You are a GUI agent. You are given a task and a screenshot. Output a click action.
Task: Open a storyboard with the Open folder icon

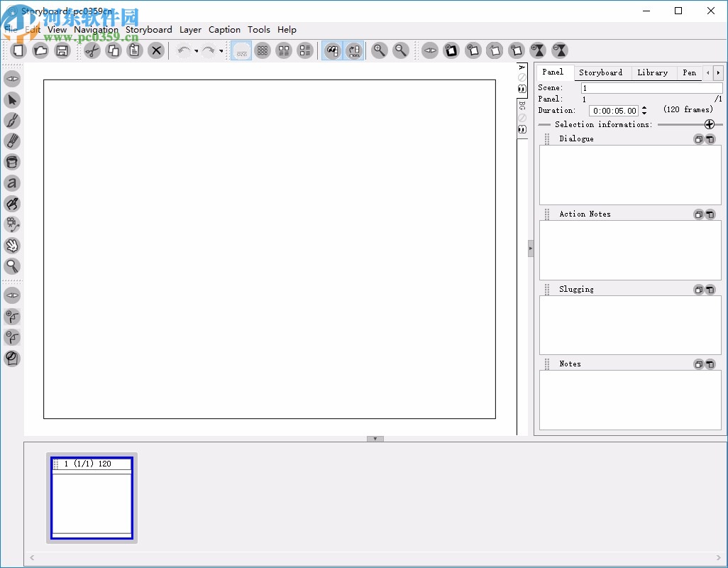pyautogui.click(x=40, y=50)
